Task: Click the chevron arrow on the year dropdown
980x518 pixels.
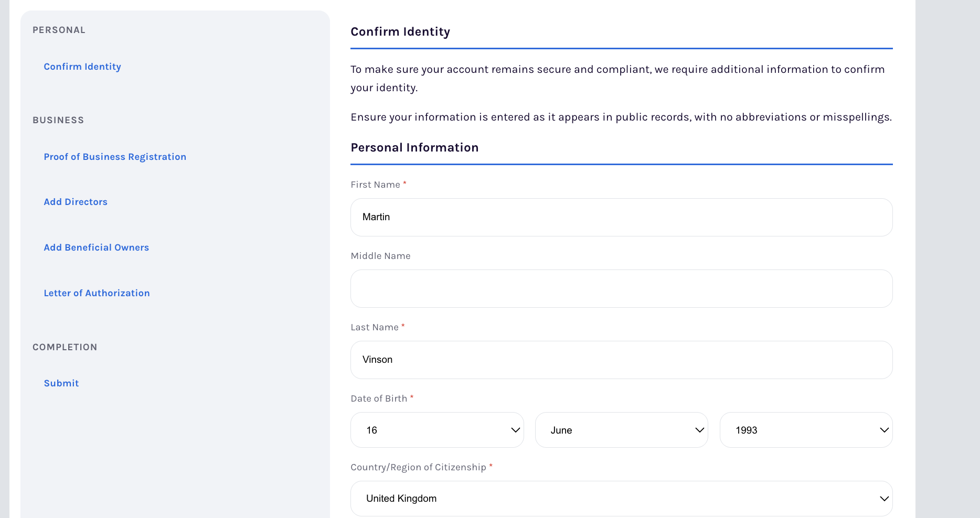Action: point(884,430)
